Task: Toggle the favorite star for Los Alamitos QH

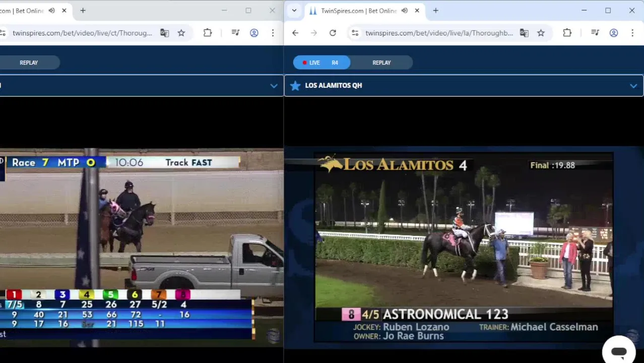Action: (295, 86)
